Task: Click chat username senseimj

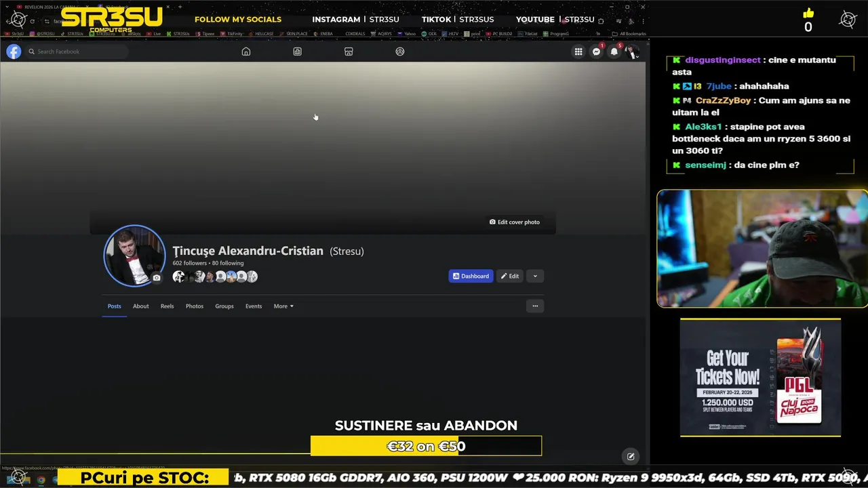Action: tap(705, 165)
